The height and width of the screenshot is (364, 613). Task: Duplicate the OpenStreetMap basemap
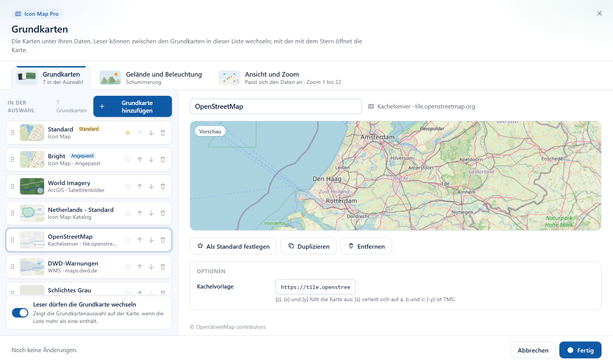tap(309, 246)
